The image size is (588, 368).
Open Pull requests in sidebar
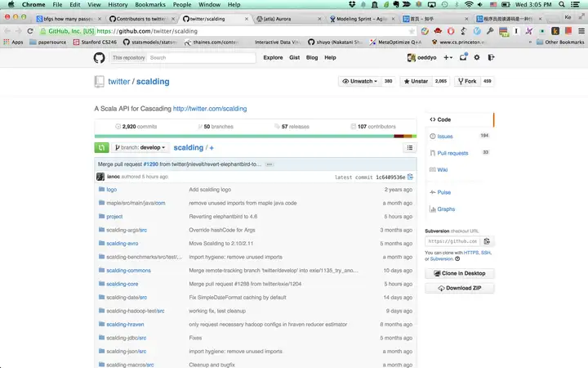click(452, 153)
